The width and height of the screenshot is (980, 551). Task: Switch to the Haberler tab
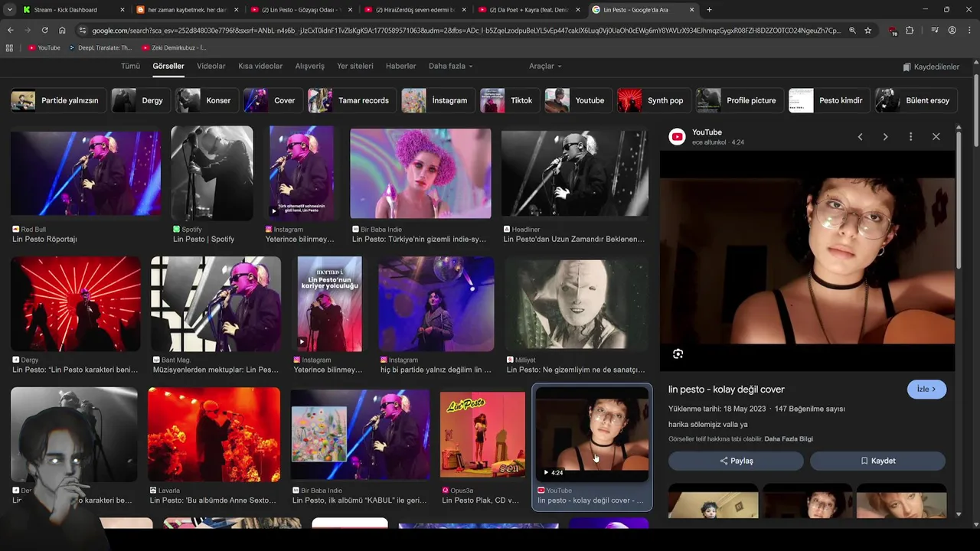point(401,66)
